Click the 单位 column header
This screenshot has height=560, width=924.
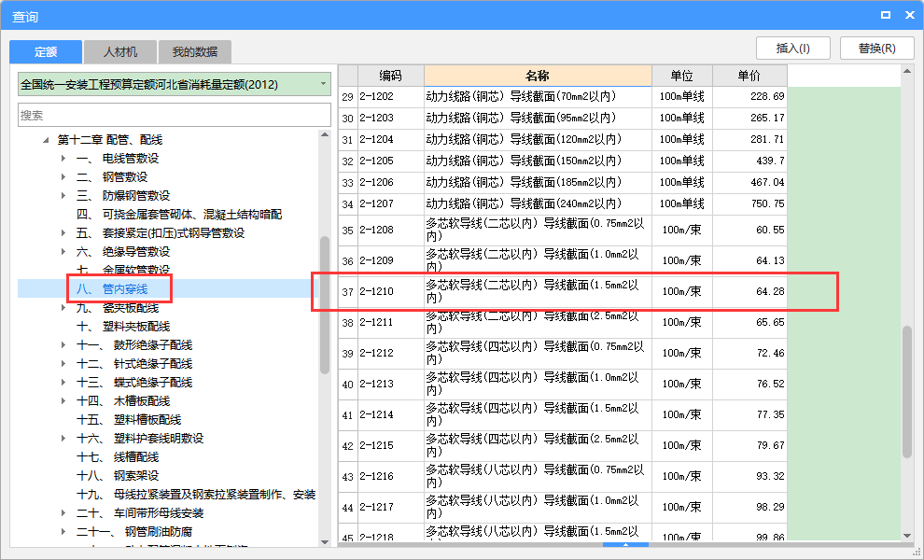[682, 76]
